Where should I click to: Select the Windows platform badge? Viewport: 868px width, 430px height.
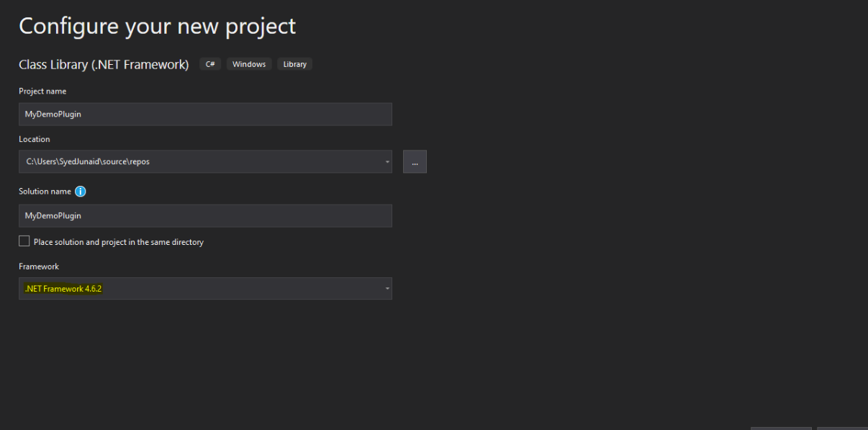pyautogui.click(x=248, y=63)
